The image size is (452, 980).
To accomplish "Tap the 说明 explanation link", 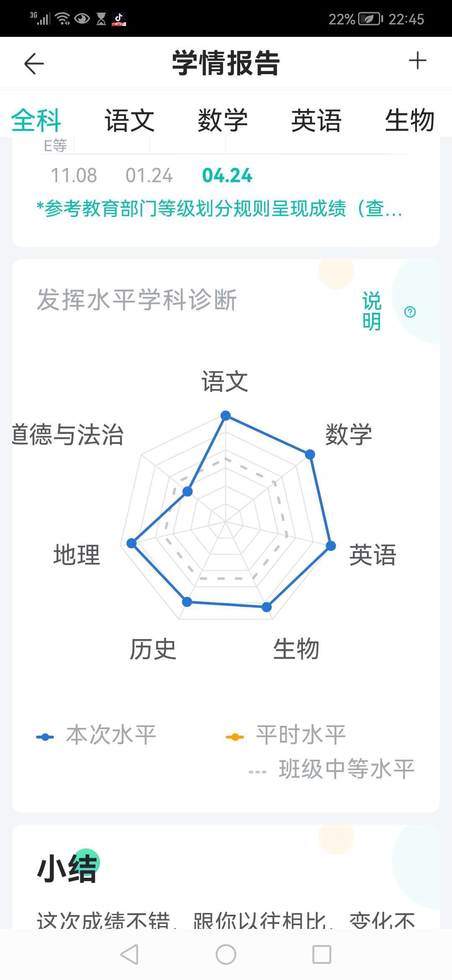I will (x=372, y=311).
